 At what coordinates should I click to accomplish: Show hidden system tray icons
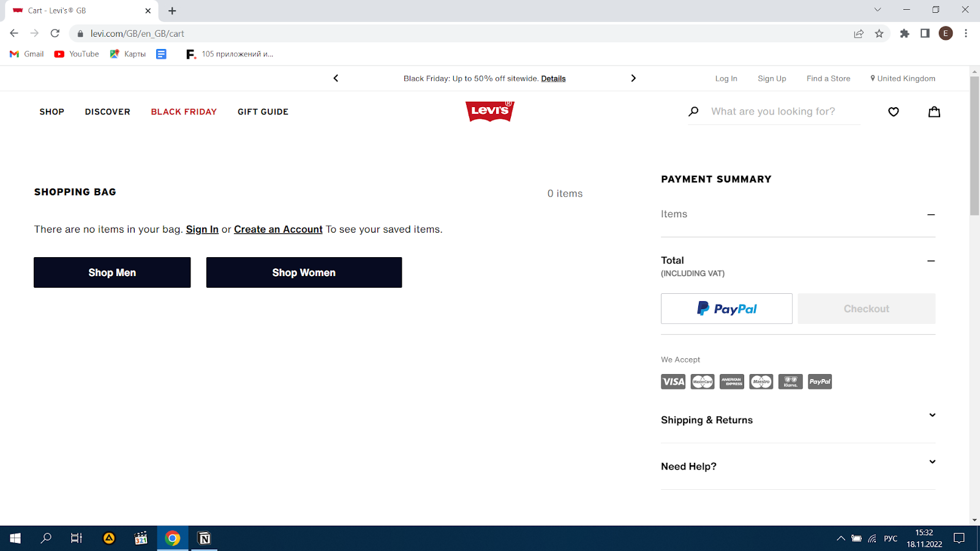coord(840,539)
